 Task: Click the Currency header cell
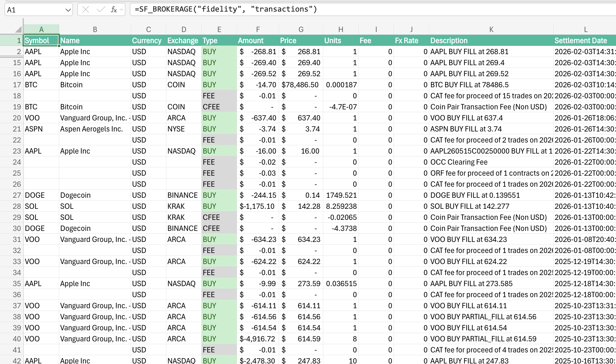[148, 40]
